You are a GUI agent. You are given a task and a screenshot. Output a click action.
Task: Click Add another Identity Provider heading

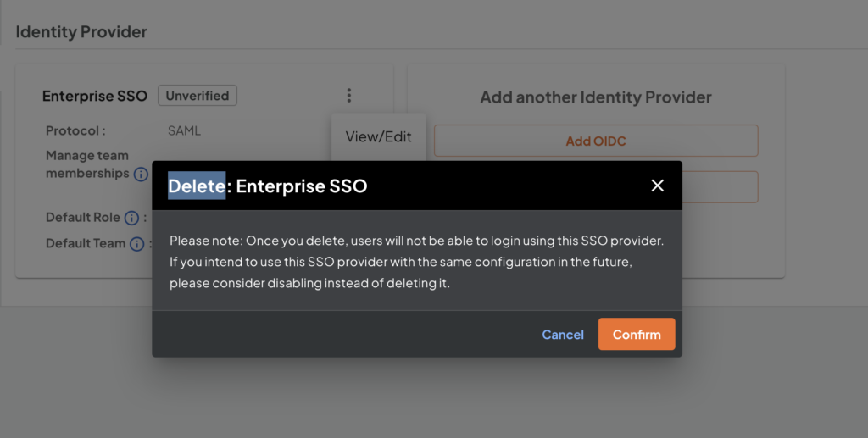point(596,97)
